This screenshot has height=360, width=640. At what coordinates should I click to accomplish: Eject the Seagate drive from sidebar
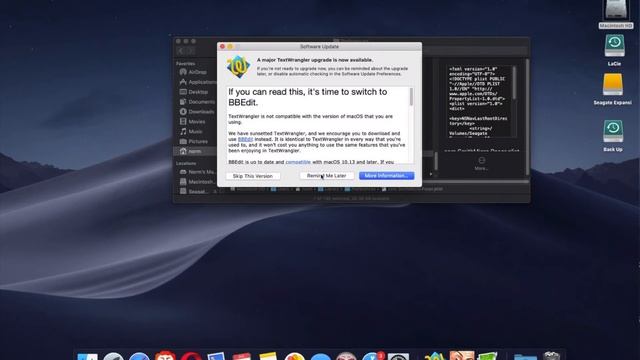click(x=215, y=191)
